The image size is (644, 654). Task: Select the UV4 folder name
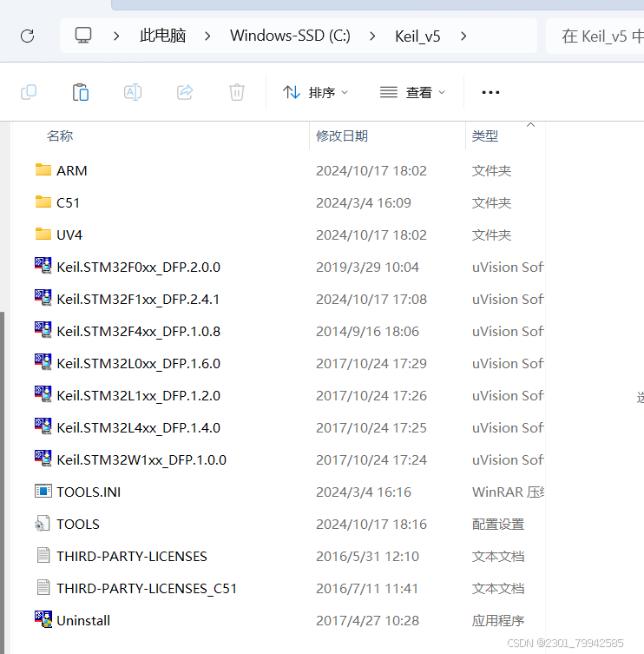coord(69,235)
